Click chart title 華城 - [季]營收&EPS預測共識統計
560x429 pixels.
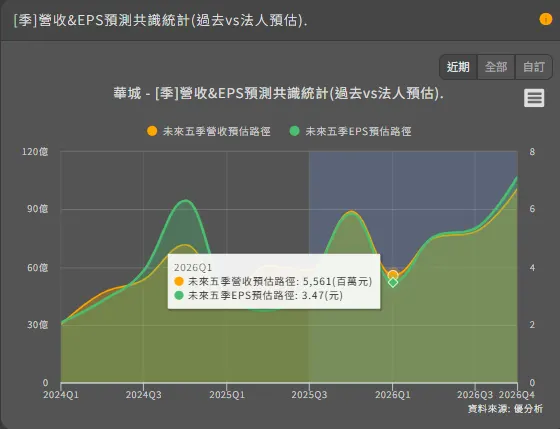[279, 94]
